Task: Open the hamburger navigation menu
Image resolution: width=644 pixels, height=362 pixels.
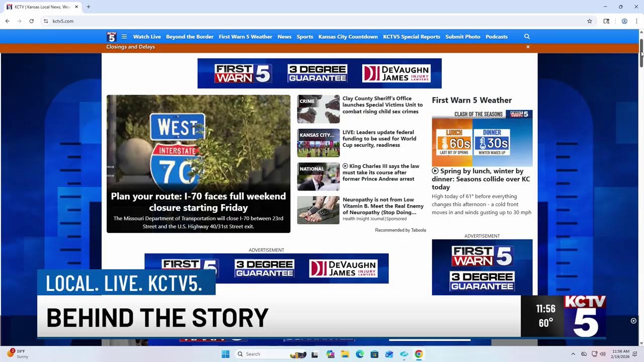Action: coord(124,37)
